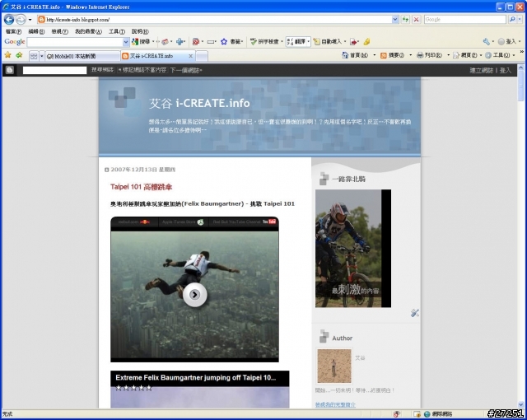Viewport: 527px width, 420px height.
Task: Click the magnifier search button
Action: 512,20
